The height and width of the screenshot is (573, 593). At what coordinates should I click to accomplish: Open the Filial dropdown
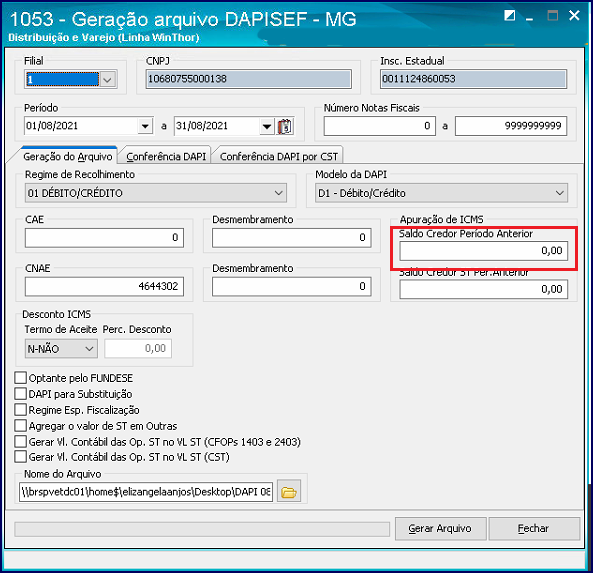108,79
